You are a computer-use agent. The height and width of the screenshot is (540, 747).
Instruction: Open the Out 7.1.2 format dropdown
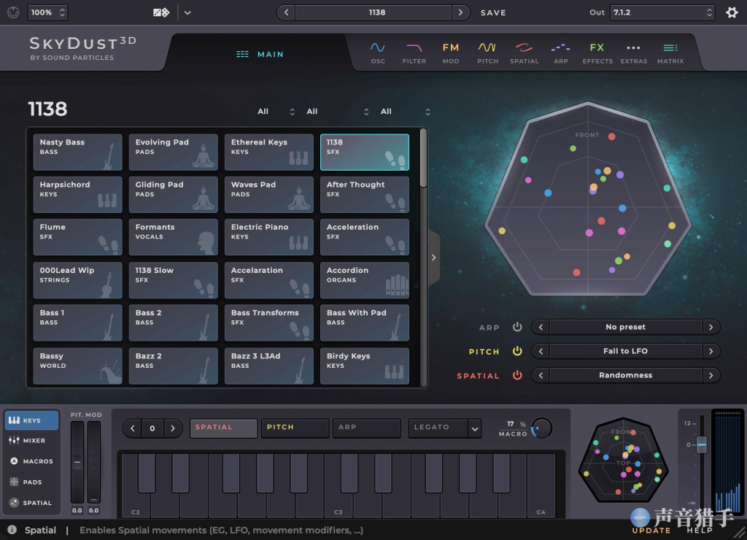(x=662, y=12)
